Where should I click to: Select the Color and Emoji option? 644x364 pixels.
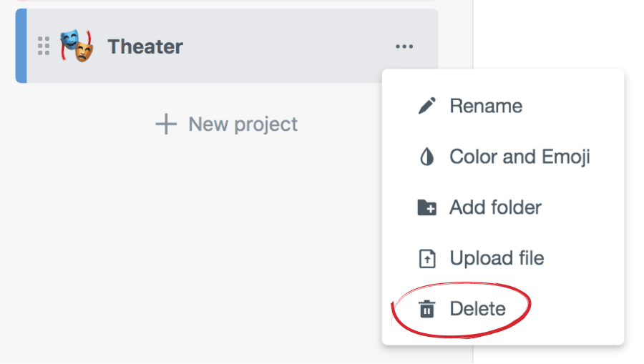(x=519, y=157)
